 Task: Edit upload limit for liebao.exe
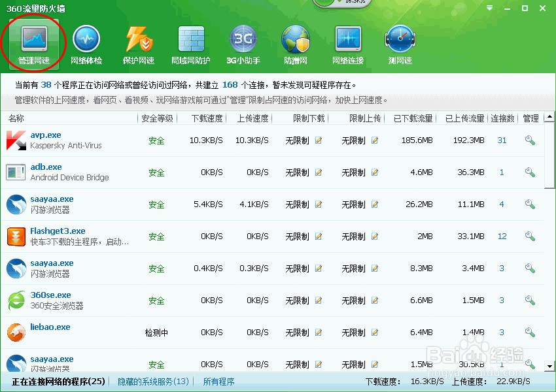click(x=374, y=332)
